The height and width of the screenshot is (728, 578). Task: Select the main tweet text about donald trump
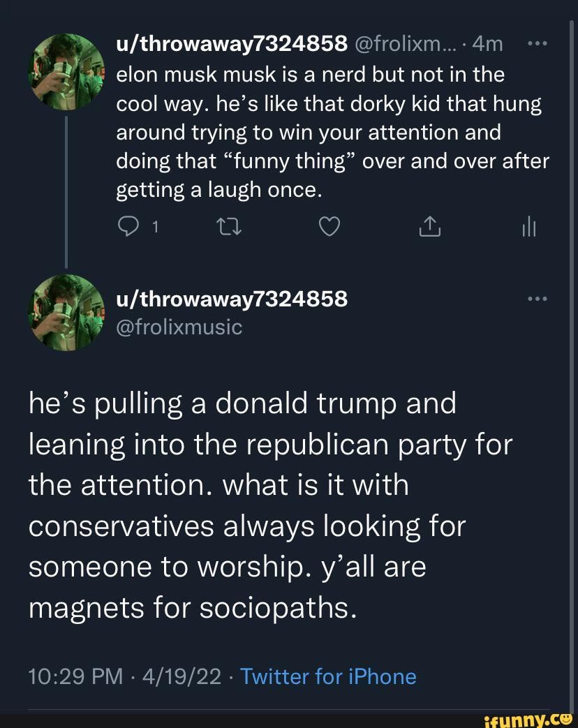269,505
